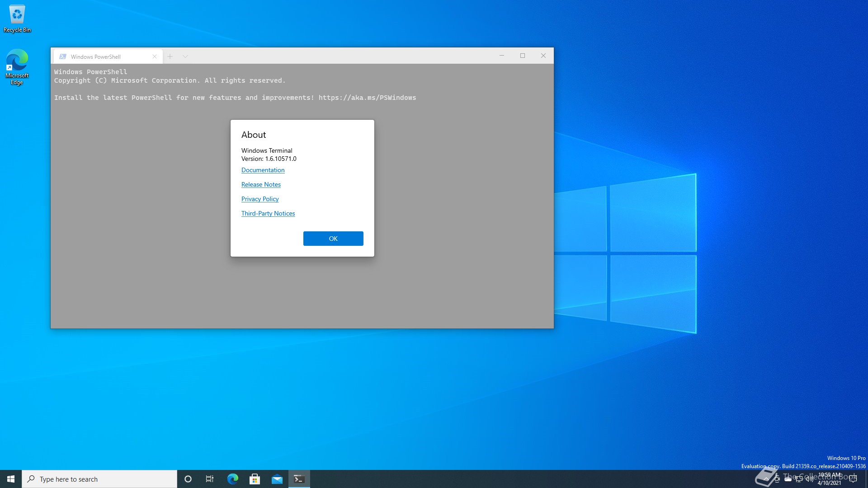Open Microsoft Store from the taskbar
This screenshot has width=868, height=488.
pyautogui.click(x=255, y=479)
